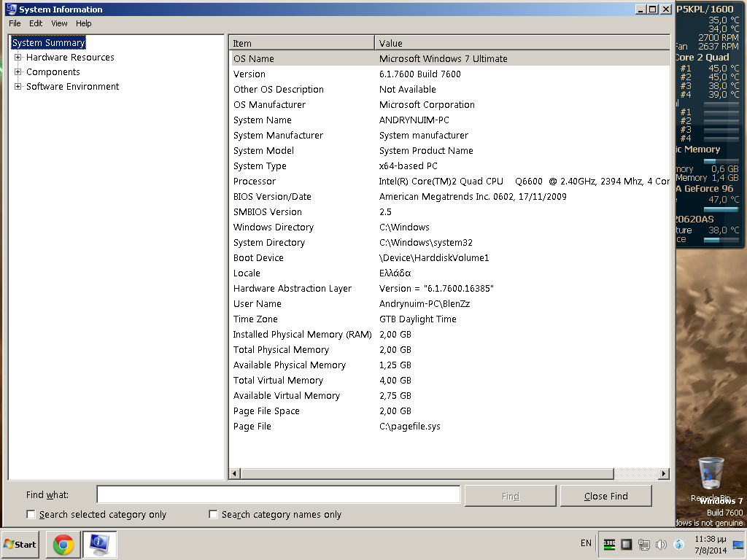Click the horizontal scrollbar left arrow

tap(234, 474)
